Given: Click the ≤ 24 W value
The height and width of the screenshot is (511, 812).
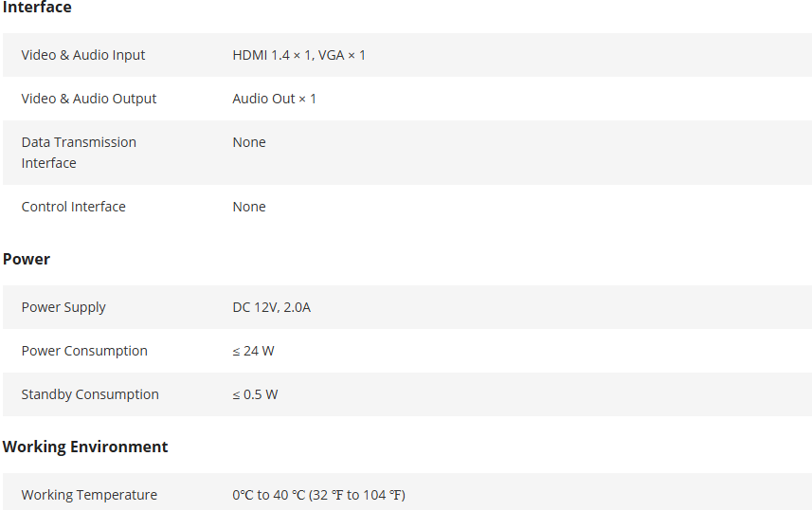Looking at the screenshot, I should pyautogui.click(x=254, y=351).
